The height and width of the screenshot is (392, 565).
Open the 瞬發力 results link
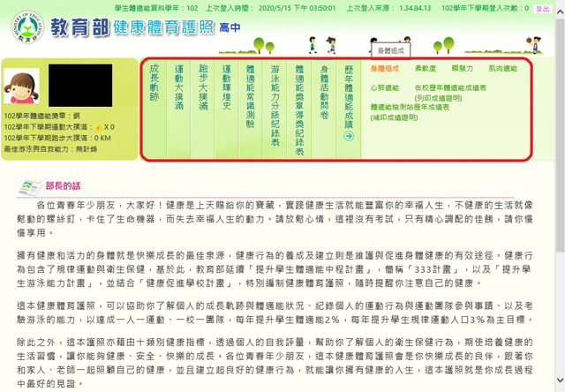463,69
